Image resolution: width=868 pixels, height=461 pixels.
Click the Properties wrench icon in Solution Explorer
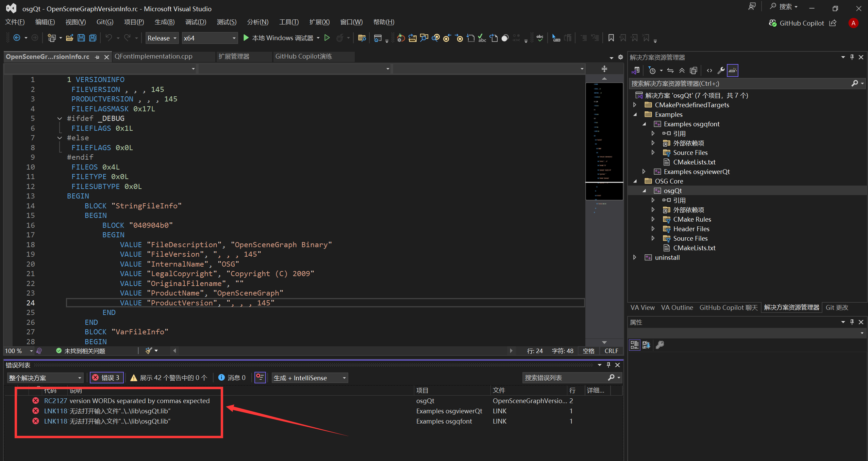721,70
